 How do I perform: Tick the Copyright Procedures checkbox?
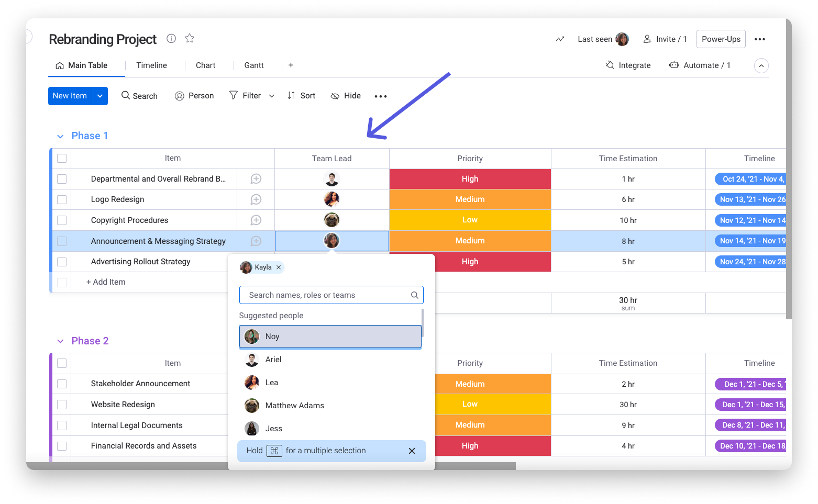tap(62, 220)
